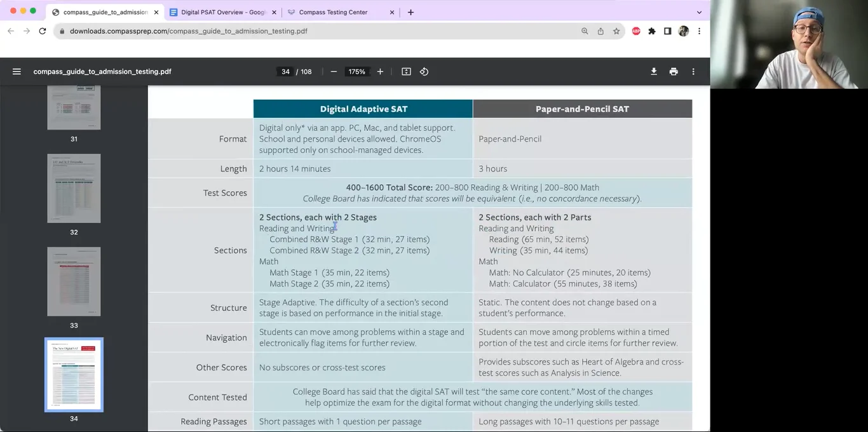Screen dimensions: 868x432
Task: Click the Reading Passages row label
Action: pyautogui.click(x=214, y=421)
